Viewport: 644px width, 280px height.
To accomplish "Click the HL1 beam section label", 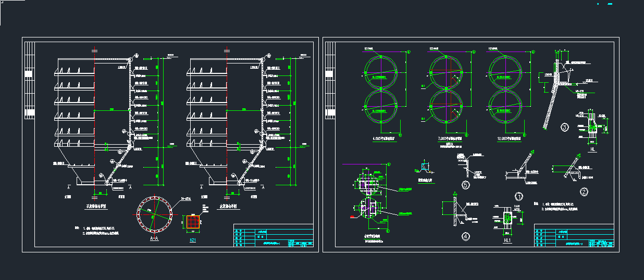I will click(x=507, y=239).
